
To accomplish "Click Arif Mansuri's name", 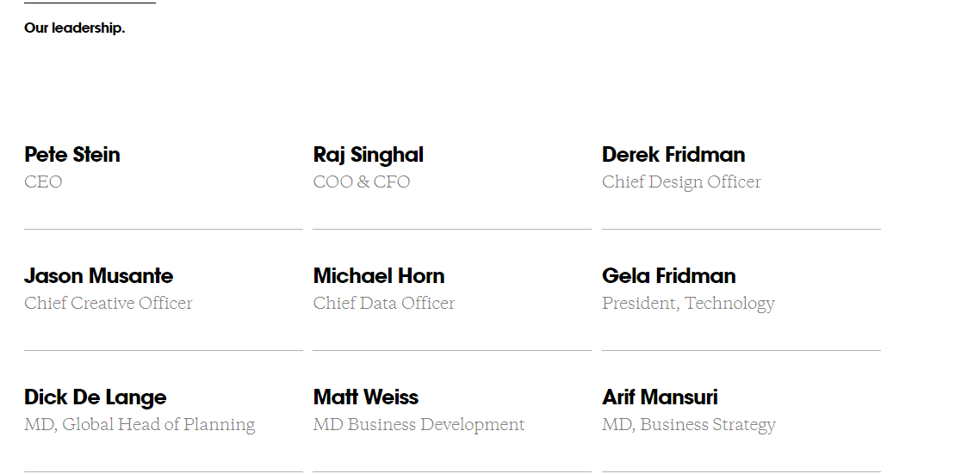I will [660, 397].
